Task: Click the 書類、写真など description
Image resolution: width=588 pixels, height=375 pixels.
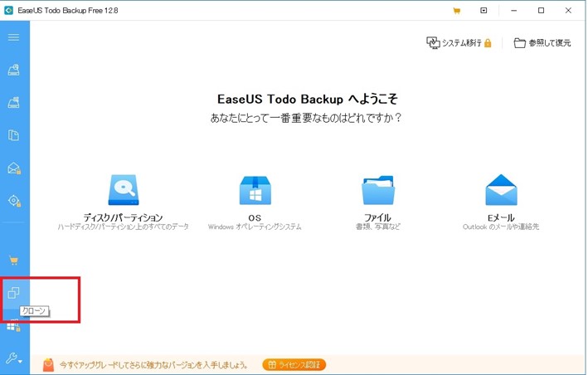Action: tap(378, 226)
